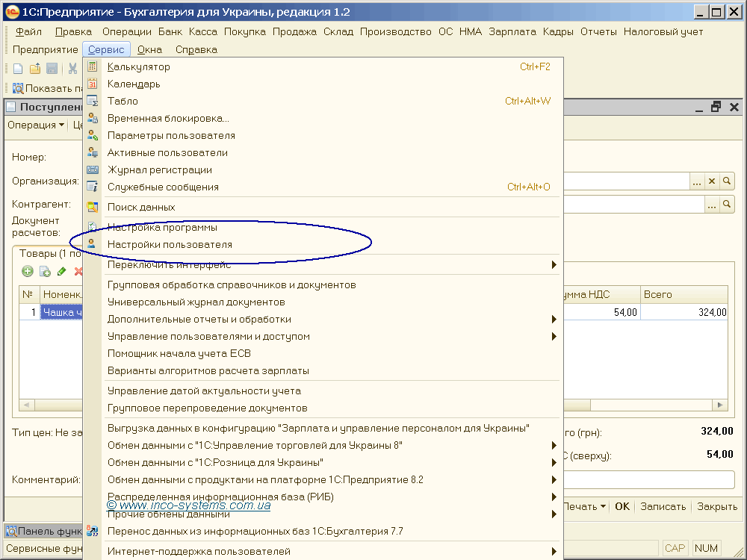Click the Журнал регистрации icon
Viewport: 747px width, 560px height.
click(93, 169)
